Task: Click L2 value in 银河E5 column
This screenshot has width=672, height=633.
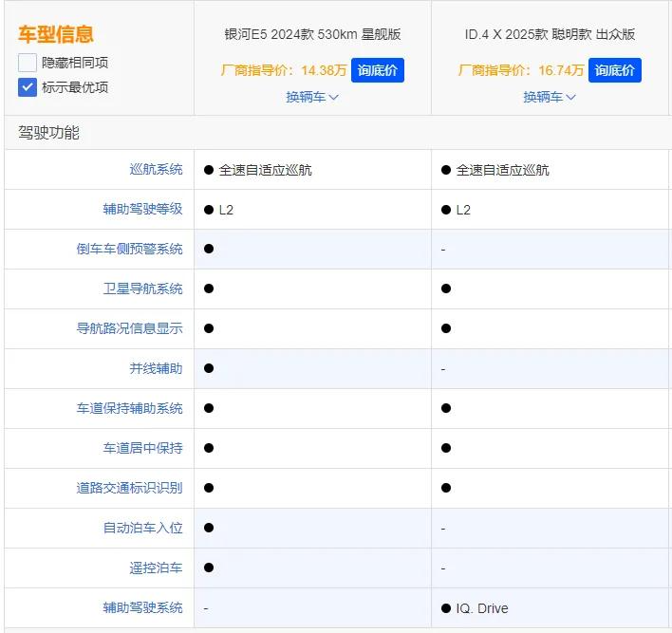Action: pyautogui.click(x=226, y=210)
